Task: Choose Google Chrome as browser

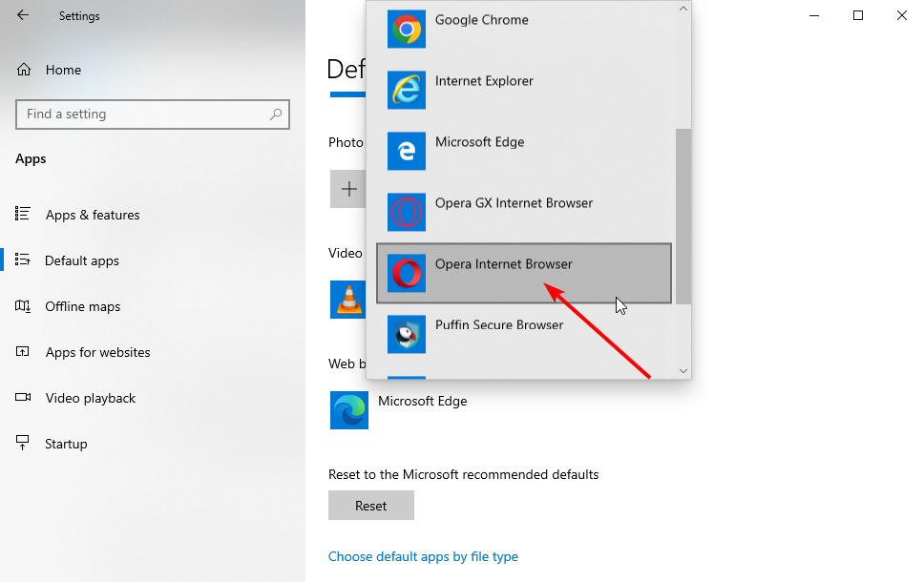Action: click(524, 29)
